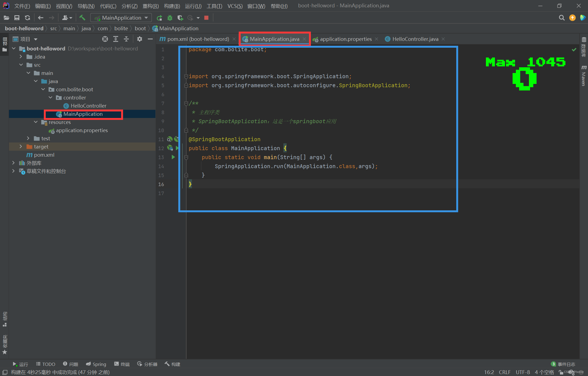Toggle the tool window bars icon bottom-left

point(5,372)
